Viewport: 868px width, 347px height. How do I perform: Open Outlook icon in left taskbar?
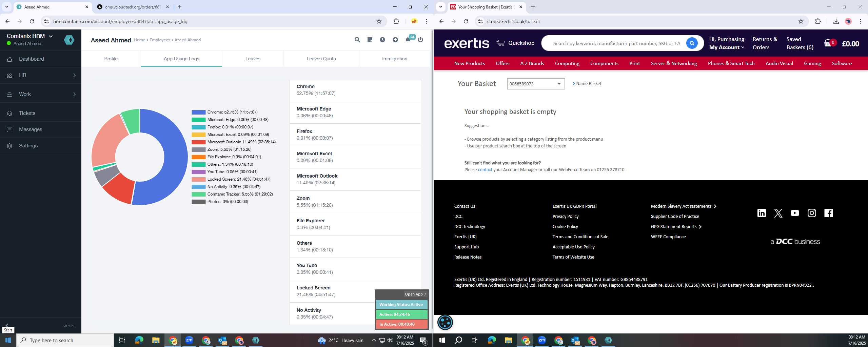(222, 340)
